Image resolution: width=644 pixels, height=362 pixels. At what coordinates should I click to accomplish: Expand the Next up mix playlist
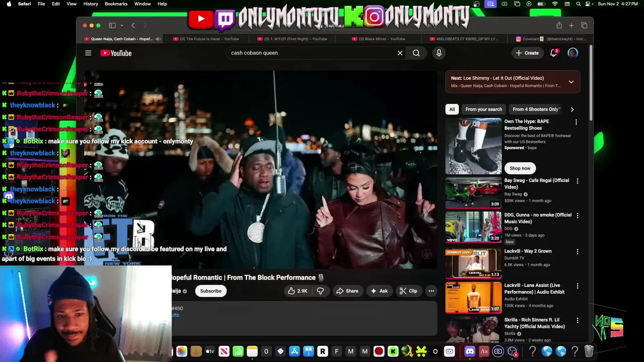point(571,82)
